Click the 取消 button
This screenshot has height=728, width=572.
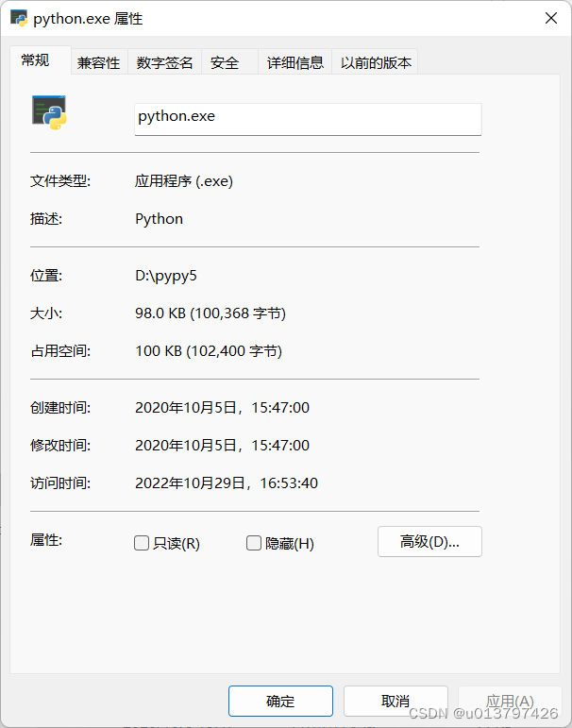[395, 701]
